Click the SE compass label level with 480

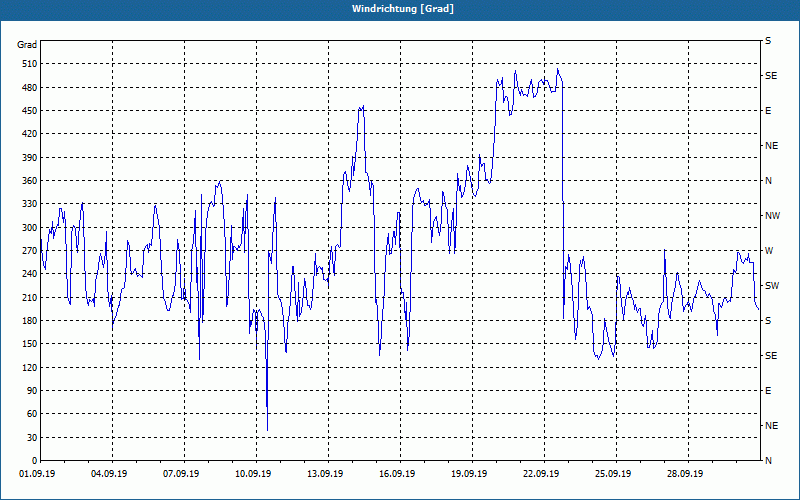[x=771, y=76]
